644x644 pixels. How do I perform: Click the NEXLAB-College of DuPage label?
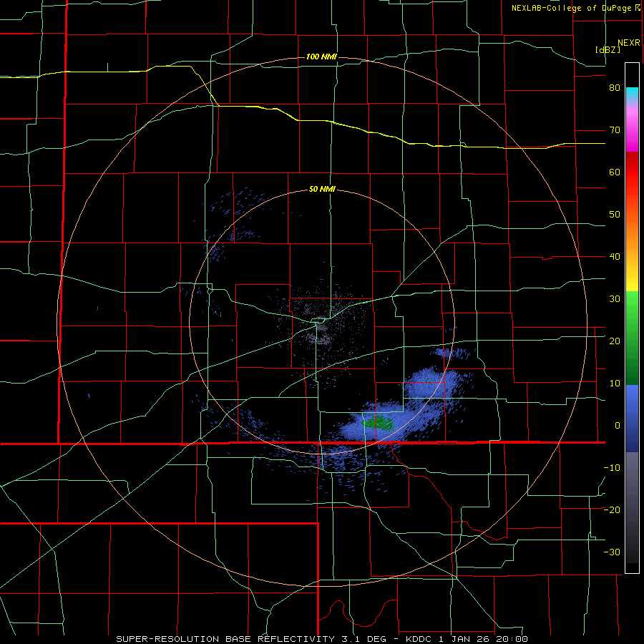click(575, 8)
